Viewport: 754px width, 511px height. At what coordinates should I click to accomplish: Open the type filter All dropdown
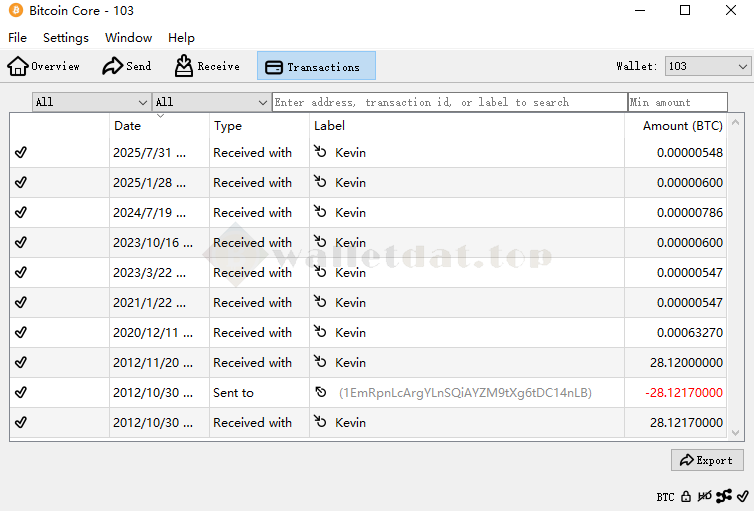pos(211,102)
